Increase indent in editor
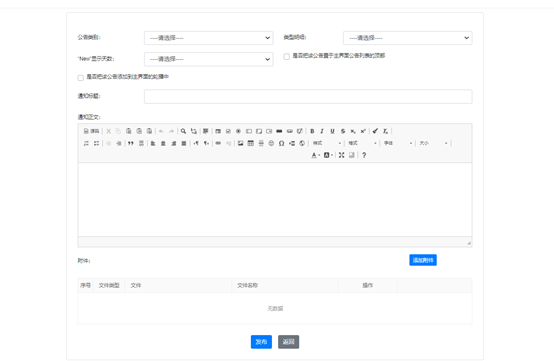The height and width of the screenshot is (361, 554). pos(119,143)
